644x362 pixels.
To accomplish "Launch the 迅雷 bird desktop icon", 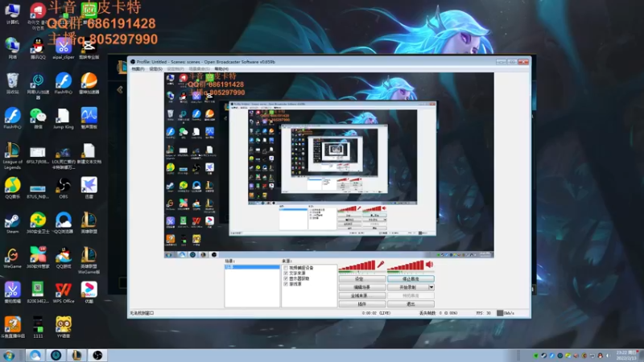I will click(x=89, y=188).
